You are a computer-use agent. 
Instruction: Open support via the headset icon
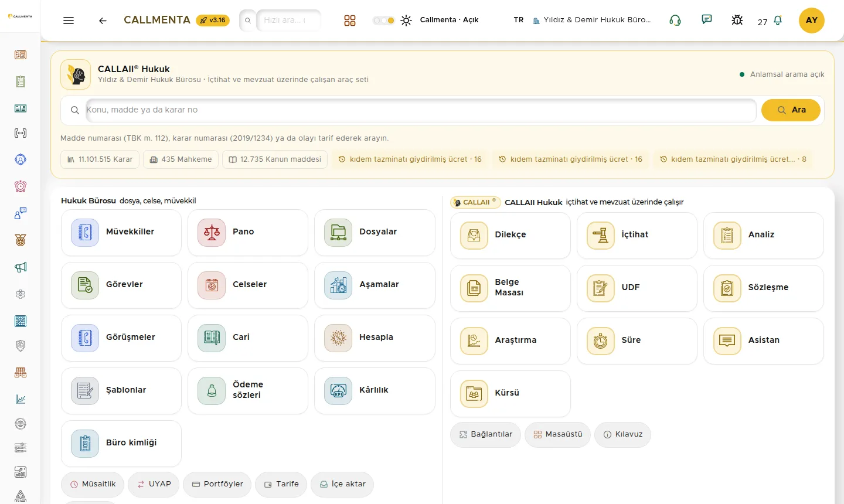(675, 21)
